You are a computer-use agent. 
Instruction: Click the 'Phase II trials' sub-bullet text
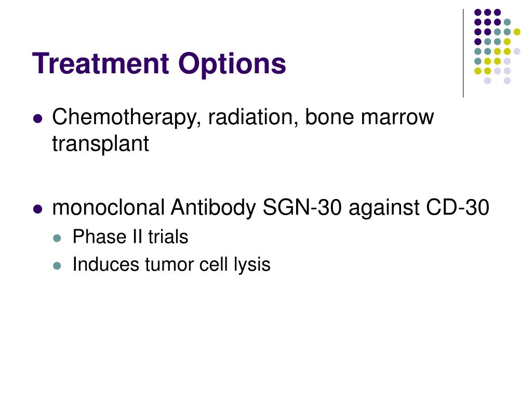coord(130,236)
